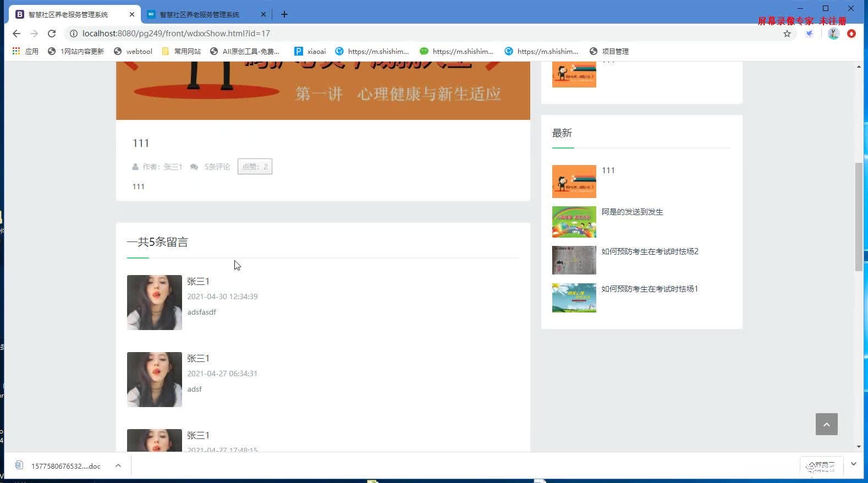Screen dimensions: 868x483
Task: Close the second browser tab
Action: [x=263, y=14]
